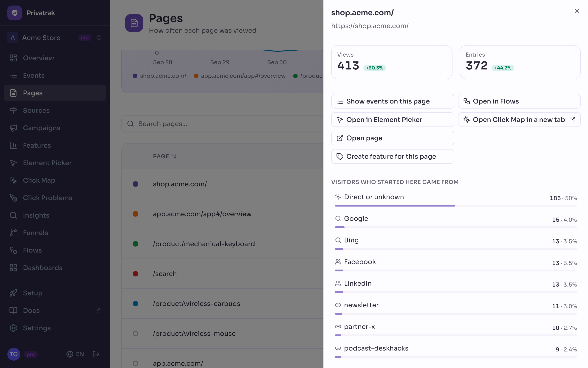588x368 pixels.
Task: Click the Privatrak shield logo icon
Action: click(x=14, y=13)
